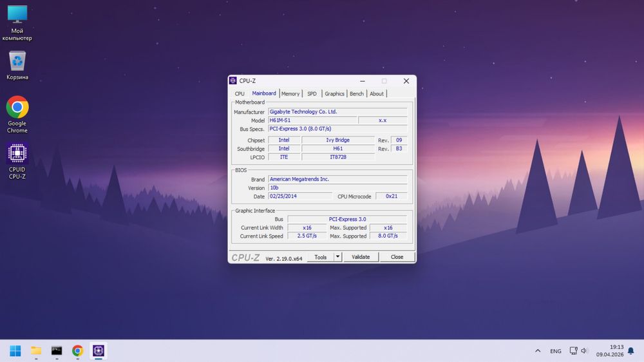
Task: Click the CPU-Z title bar app icon
Action: click(233, 81)
